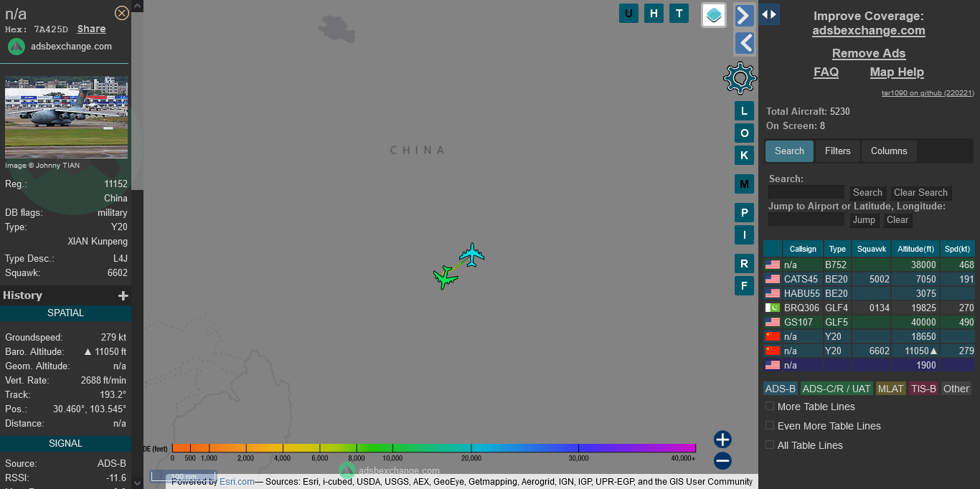Click the altitude color legend bar
The width and height of the screenshot is (980, 489).
coord(433,448)
